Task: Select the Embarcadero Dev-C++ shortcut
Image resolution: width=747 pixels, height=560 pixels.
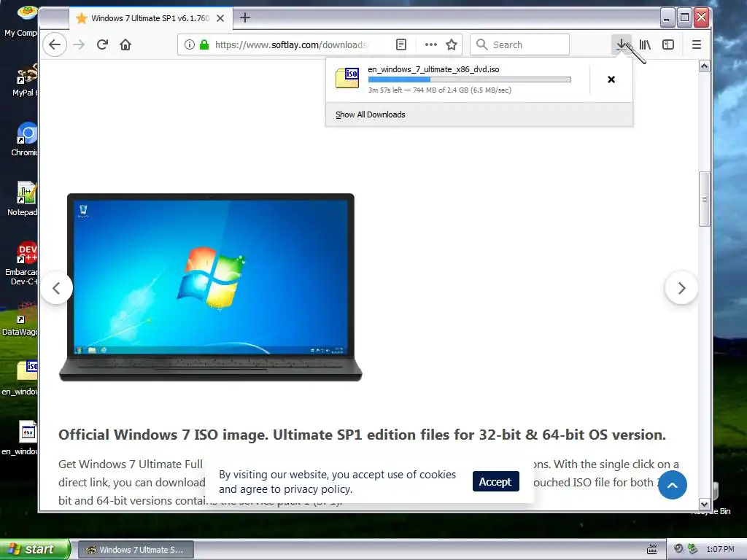Action: point(22,263)
